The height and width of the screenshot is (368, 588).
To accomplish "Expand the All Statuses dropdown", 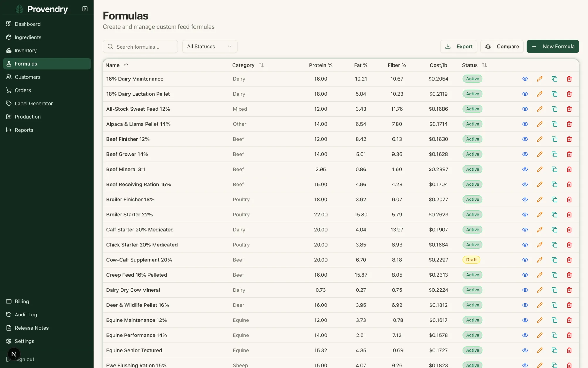I will pos(210,47).
